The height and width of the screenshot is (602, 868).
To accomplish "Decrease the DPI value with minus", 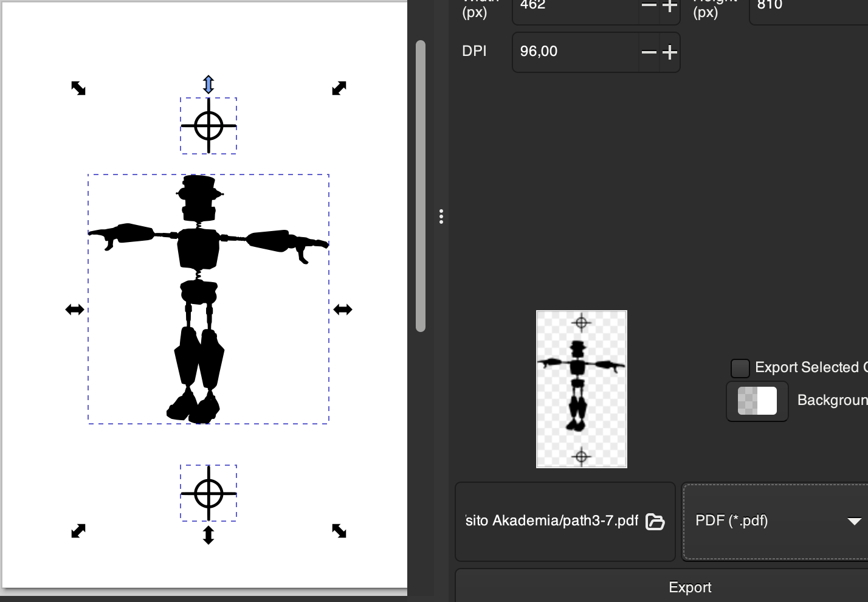I will pyautogui.click(x=649, y=52).
